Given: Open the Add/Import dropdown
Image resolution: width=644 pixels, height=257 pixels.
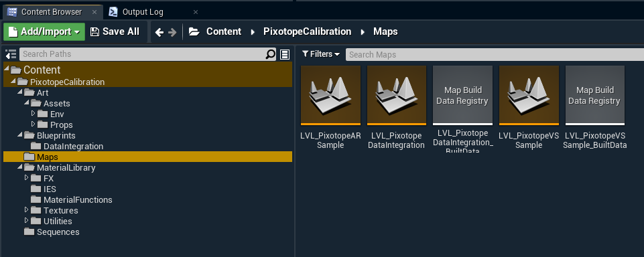Looking at the screenshot, I should point(44,31).
